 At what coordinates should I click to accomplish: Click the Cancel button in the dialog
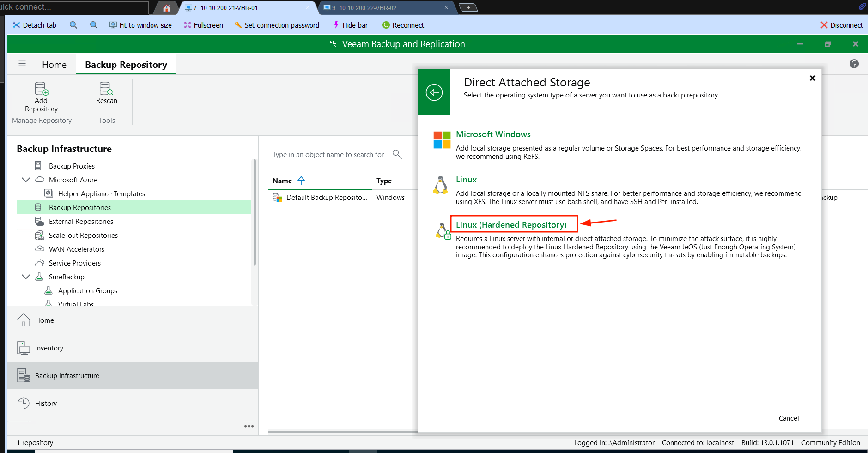789,418
